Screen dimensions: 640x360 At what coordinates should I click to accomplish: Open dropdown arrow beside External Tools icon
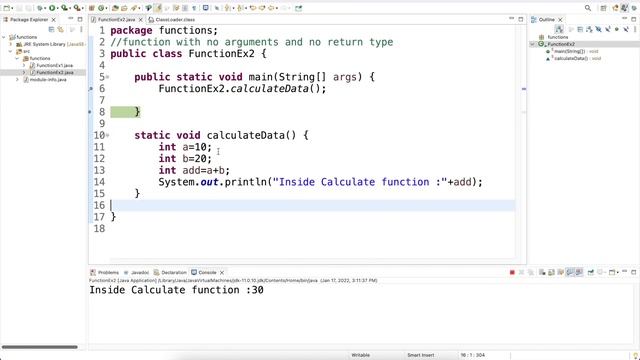tap(82, 9)
